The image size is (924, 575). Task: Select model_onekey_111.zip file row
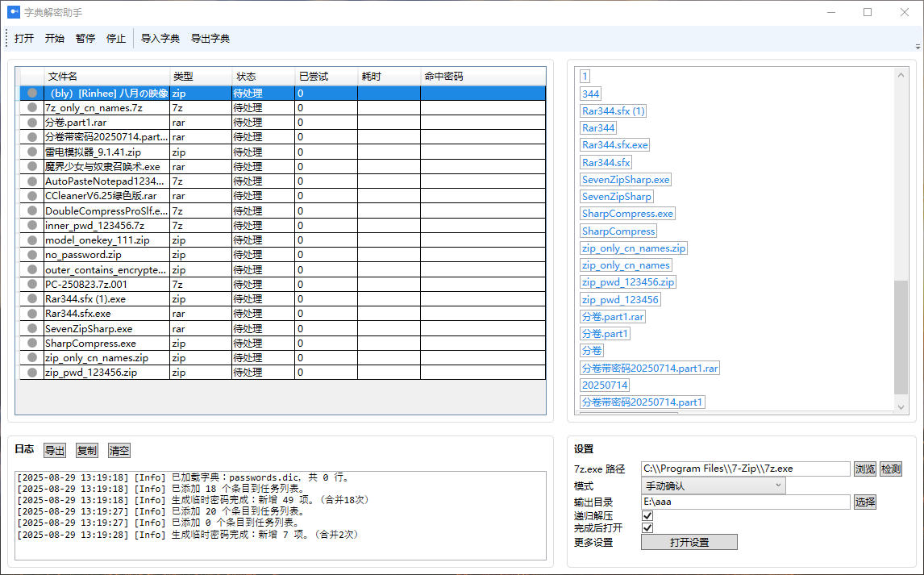point(283,240)
